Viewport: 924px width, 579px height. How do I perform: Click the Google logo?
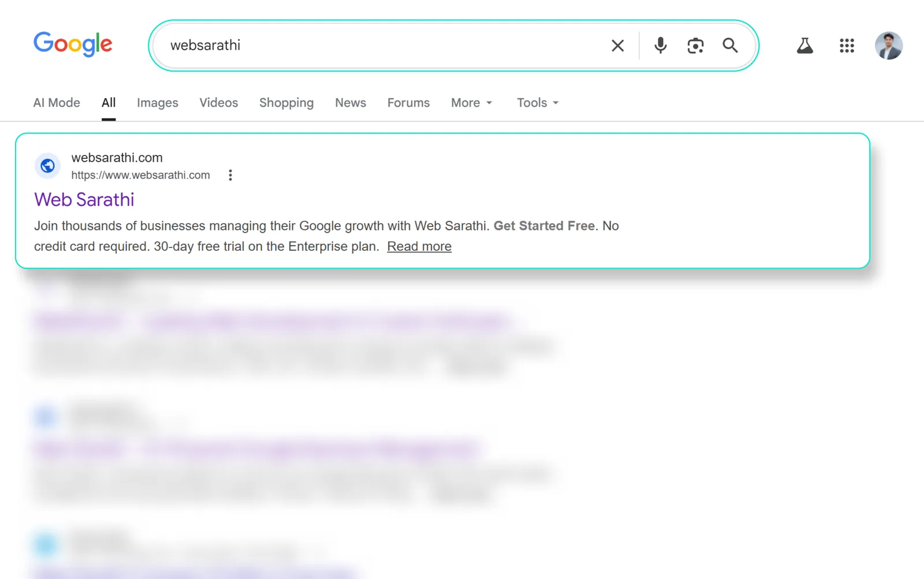[73, 44]
